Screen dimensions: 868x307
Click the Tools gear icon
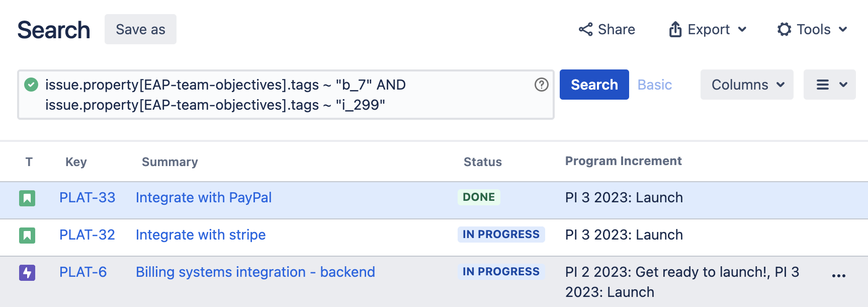click(x=784, y=30)
